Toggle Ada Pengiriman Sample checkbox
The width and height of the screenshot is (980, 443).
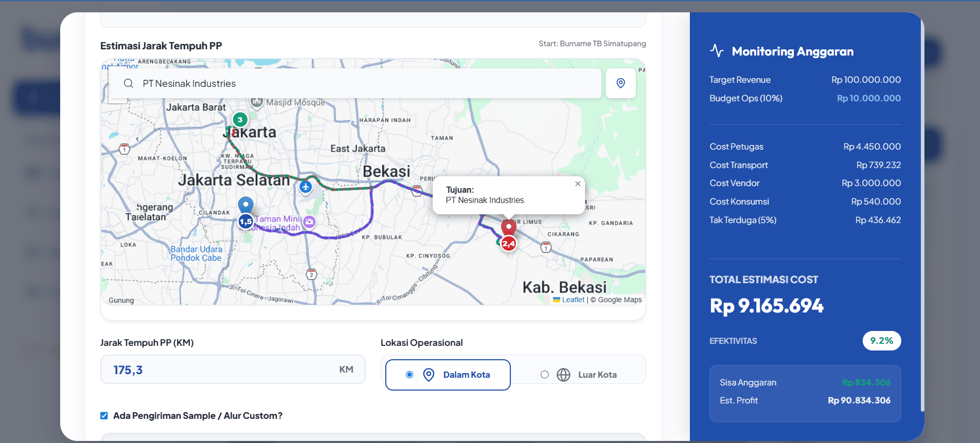point(104,415)
